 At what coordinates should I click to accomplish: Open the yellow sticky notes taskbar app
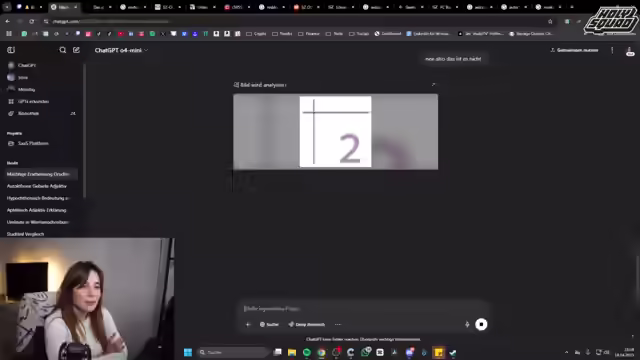tap(438, 352)
